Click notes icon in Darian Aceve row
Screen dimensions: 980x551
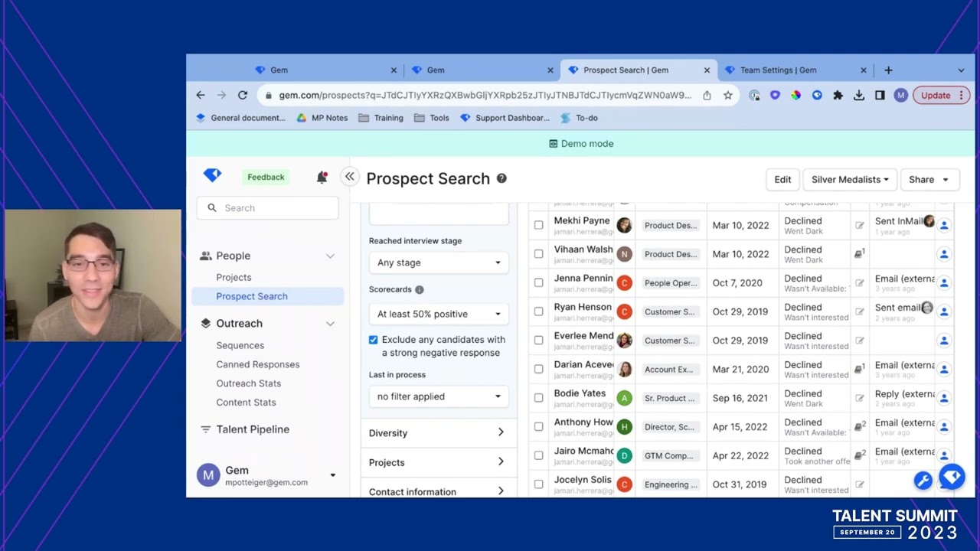(859, 368)
